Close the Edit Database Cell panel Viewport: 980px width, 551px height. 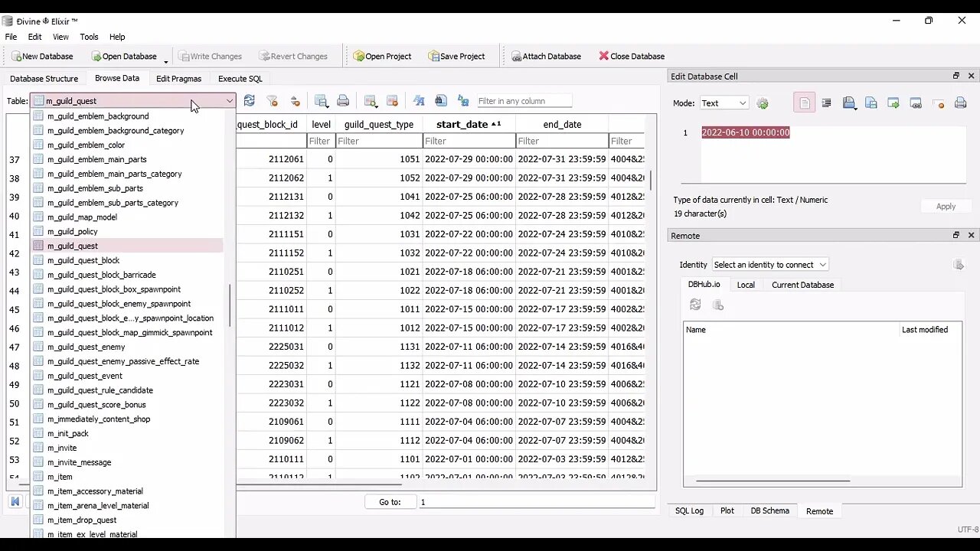pyautogui.click(x=971, y=76)
